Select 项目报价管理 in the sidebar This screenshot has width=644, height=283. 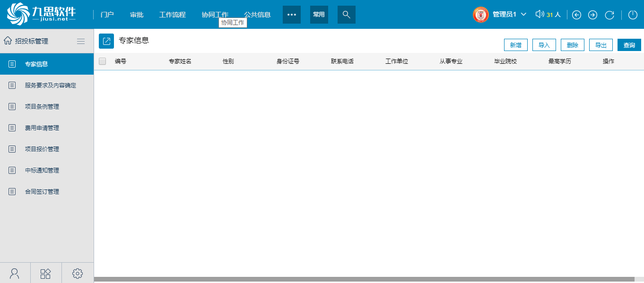pos(42,149)
